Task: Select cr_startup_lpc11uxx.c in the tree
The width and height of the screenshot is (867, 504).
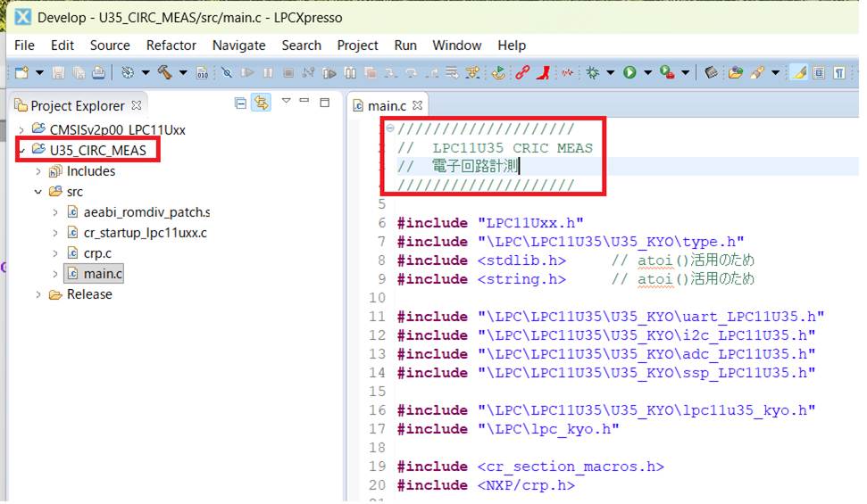Action: tap(145, 233)
